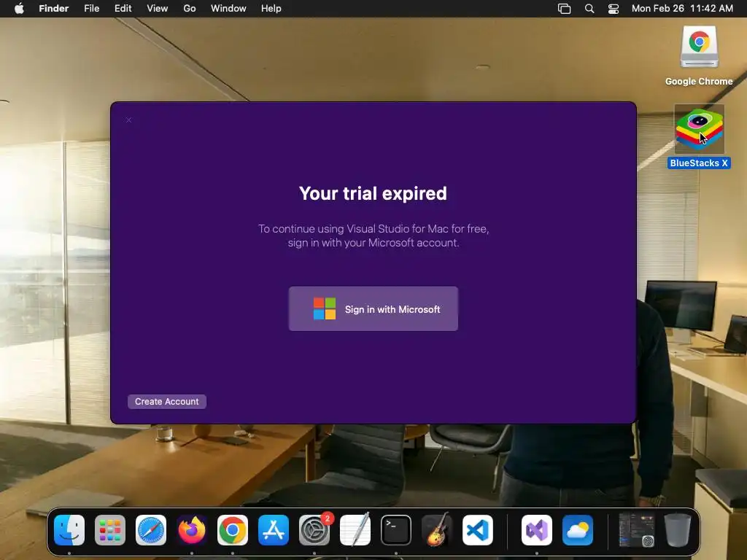Open the Window menu

tap(228, 9)
